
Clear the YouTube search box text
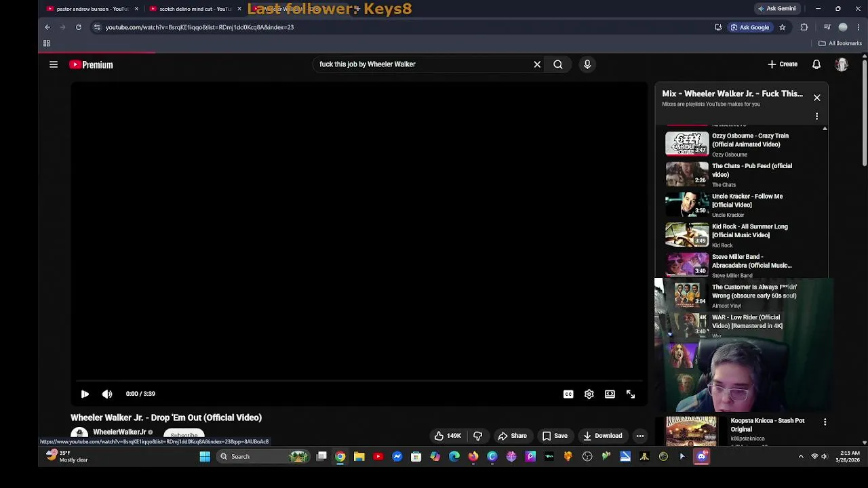(537, 64)
